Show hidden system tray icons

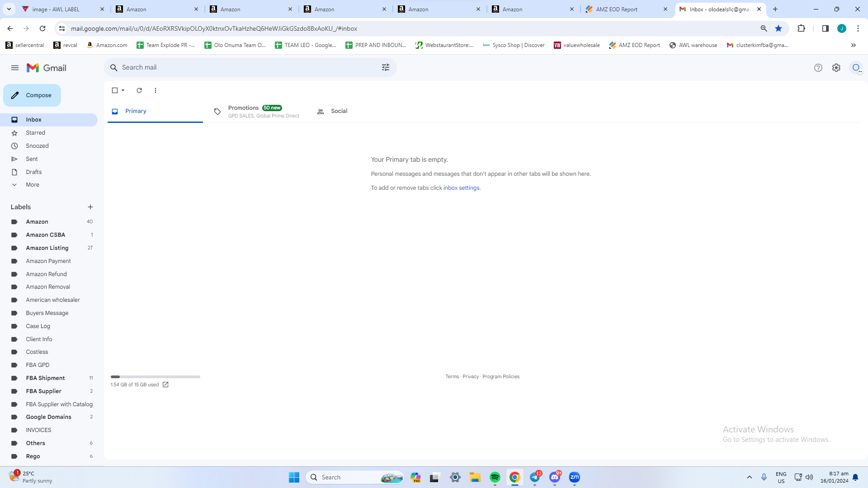(750, 477)
